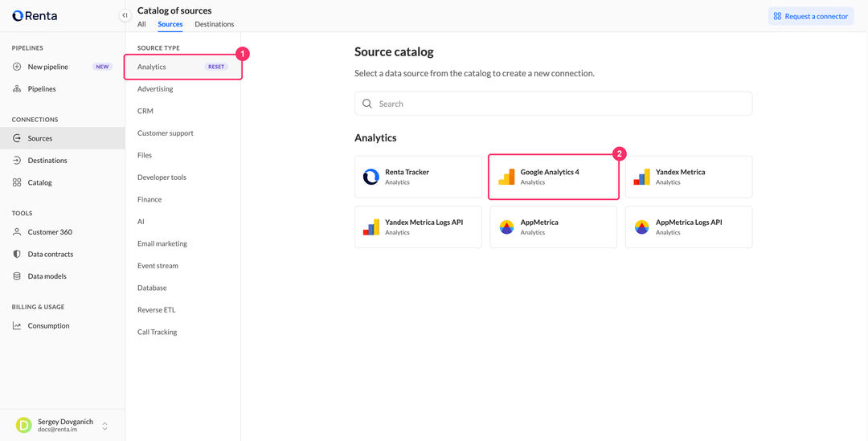The width and height of the screenshot is (868, 441).
Task: Click the Renta Tracker logo icon
Action: [x=371, y=177]
